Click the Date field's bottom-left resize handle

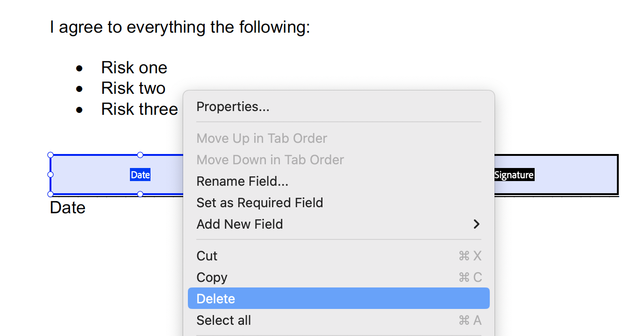[50, 194]
